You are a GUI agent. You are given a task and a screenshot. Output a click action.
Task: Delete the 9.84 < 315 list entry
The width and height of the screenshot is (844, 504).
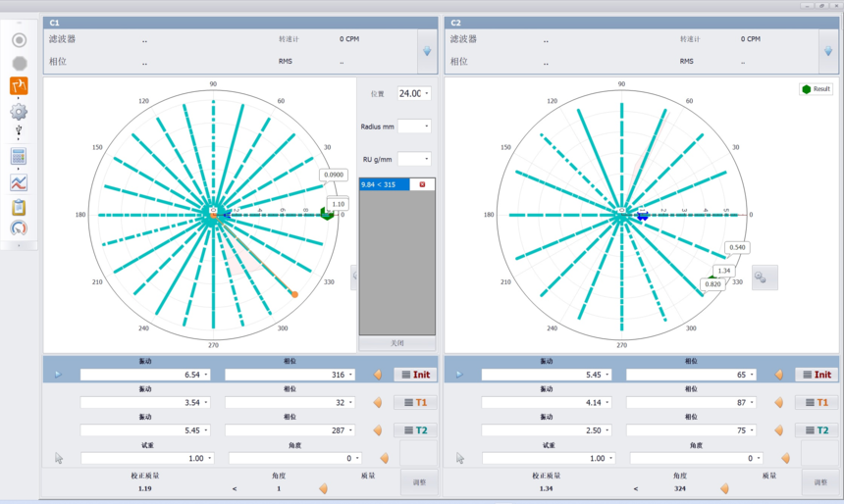pos(423,184)
